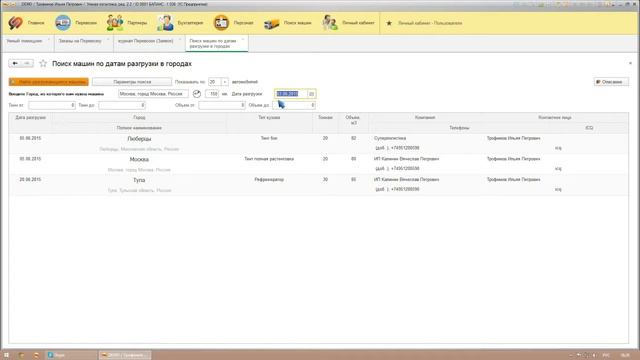The width and height of the screenshot is (640, 360).
Task: Click the Компания column header
Action: (425, 118)
